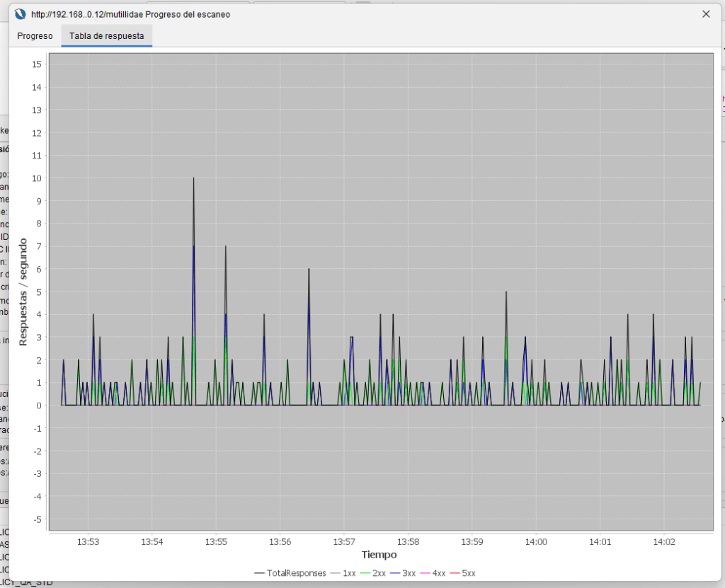
Task: Click the blue 3xx legend entry
Action: tap(403, 573)
